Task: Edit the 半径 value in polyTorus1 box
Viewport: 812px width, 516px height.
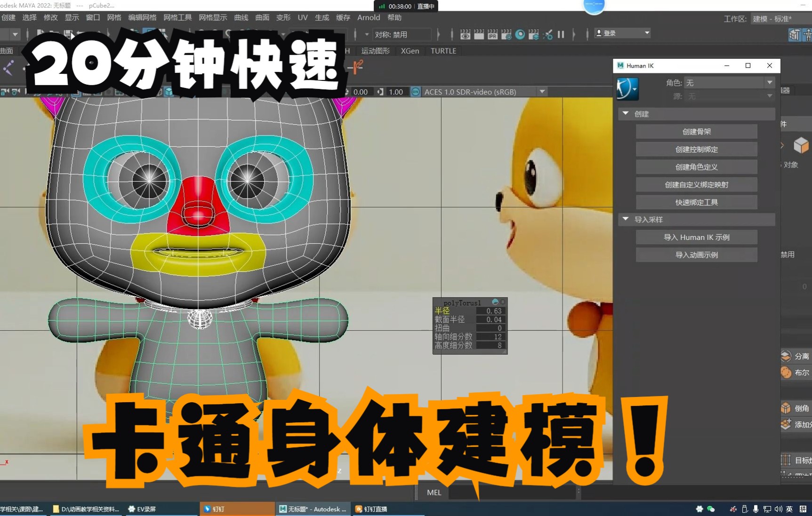Action: 494,310
